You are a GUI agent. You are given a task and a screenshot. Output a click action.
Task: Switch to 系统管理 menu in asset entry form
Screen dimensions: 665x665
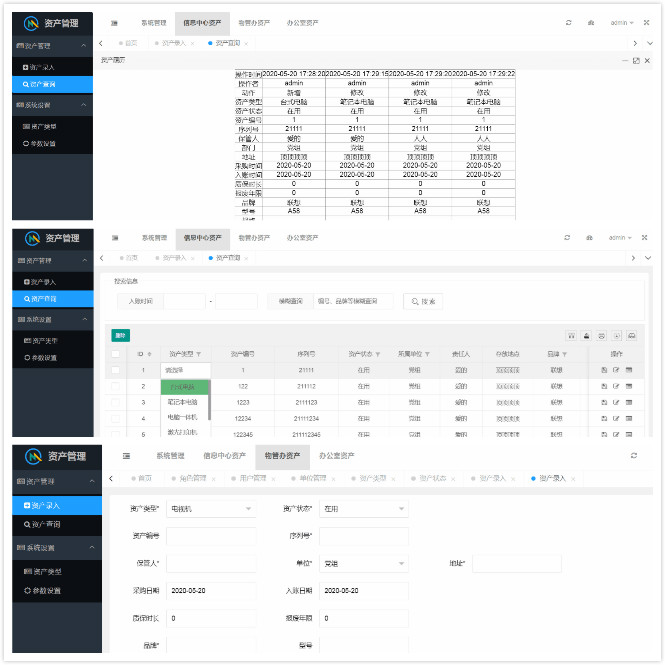(170, 455)
